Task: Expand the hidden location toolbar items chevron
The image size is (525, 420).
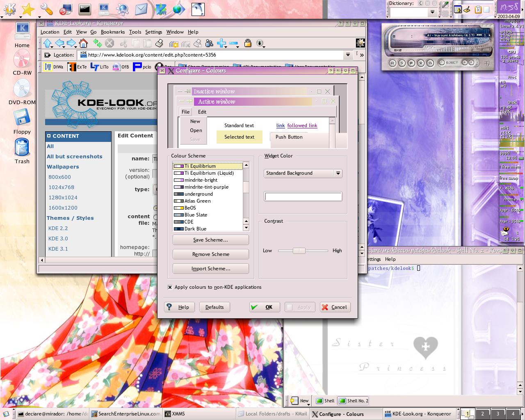Action: [x=361, y=55]
